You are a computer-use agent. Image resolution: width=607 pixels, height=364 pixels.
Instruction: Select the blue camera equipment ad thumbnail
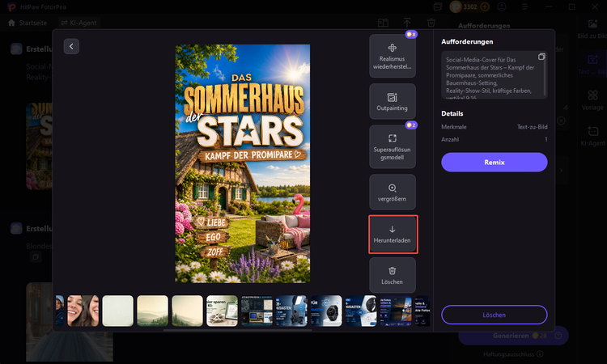(291, 311)
